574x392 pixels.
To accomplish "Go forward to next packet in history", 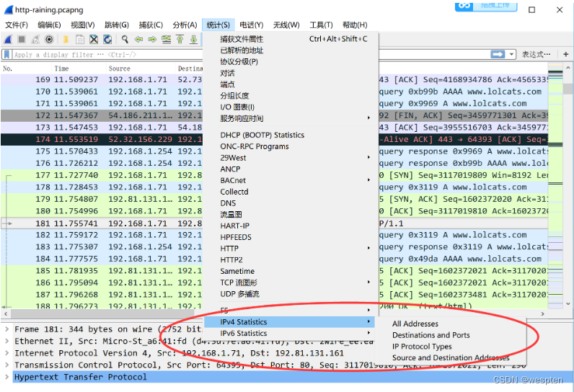I will (x=152, y=39).
